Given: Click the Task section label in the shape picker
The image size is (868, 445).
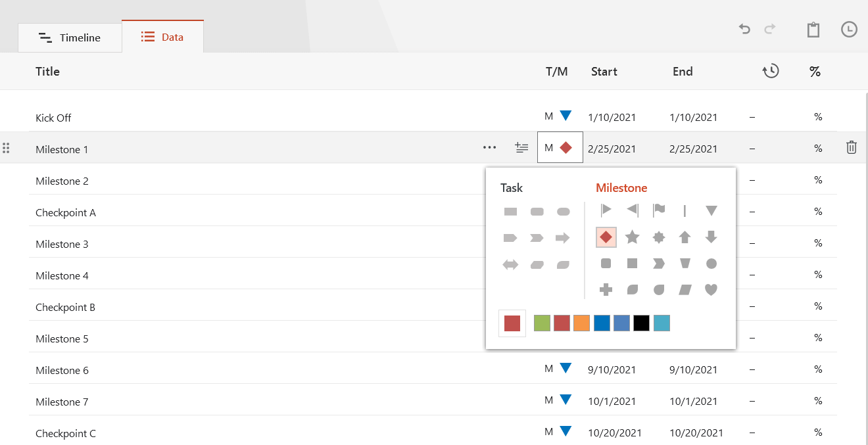Looking at the screenshot, I should (512, 187).
